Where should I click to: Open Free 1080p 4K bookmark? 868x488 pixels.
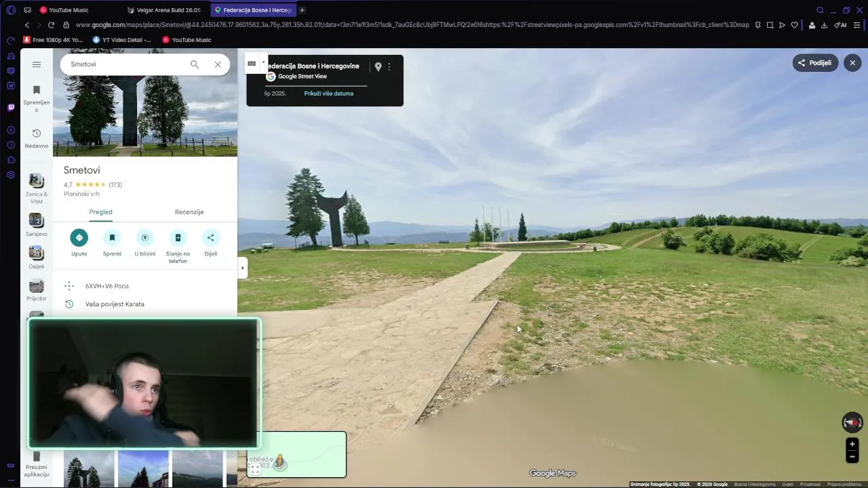coord(54,40)
